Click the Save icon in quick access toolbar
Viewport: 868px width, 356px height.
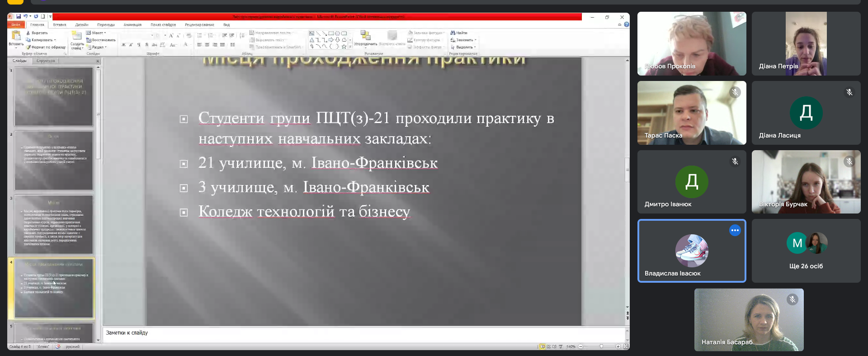(x=19, y=17)
